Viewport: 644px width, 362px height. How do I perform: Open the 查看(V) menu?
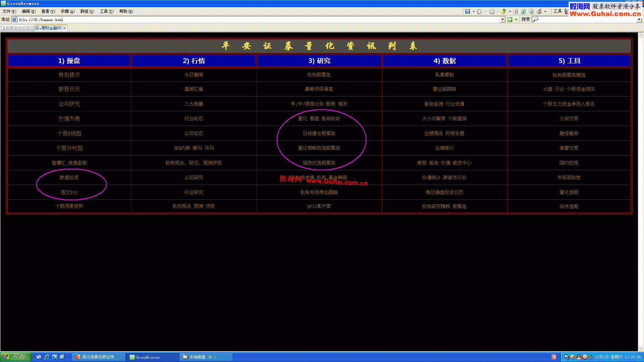(48, 11)
